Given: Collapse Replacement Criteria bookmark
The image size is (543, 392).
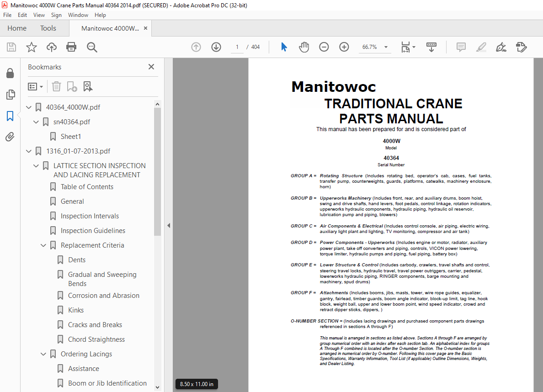Looking at the screenshot, I should tap(43, 245).
